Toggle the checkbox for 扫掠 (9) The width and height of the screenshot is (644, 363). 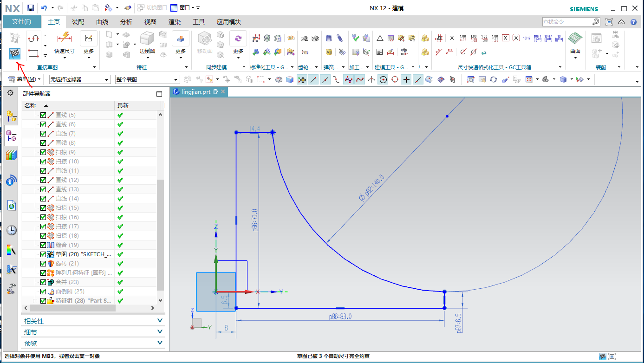(43, 152)
